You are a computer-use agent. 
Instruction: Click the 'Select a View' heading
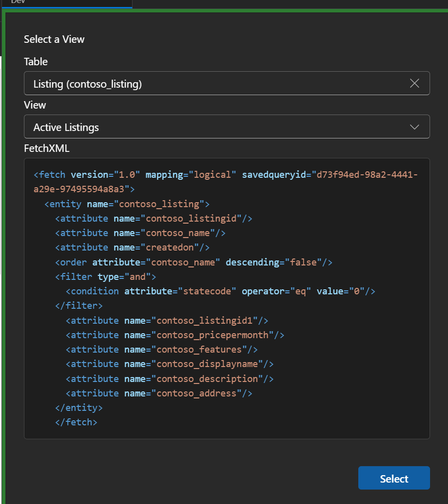click(x=54, y=39)
